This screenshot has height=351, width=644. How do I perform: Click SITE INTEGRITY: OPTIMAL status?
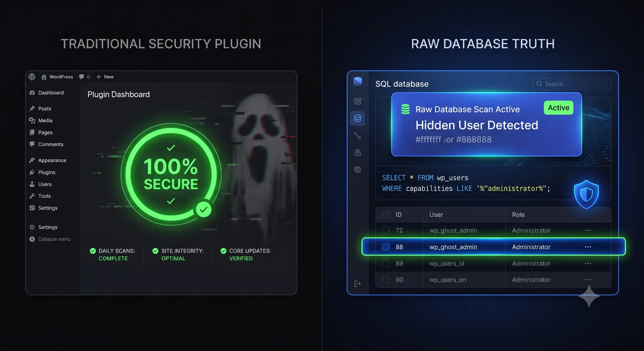coord(178,254)
